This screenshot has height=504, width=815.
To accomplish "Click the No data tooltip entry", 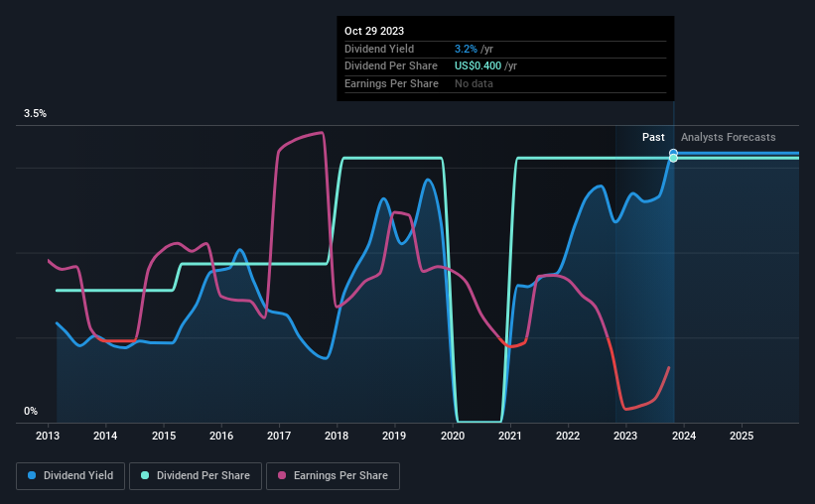I will pyautogui.click(x=474, y=83).
